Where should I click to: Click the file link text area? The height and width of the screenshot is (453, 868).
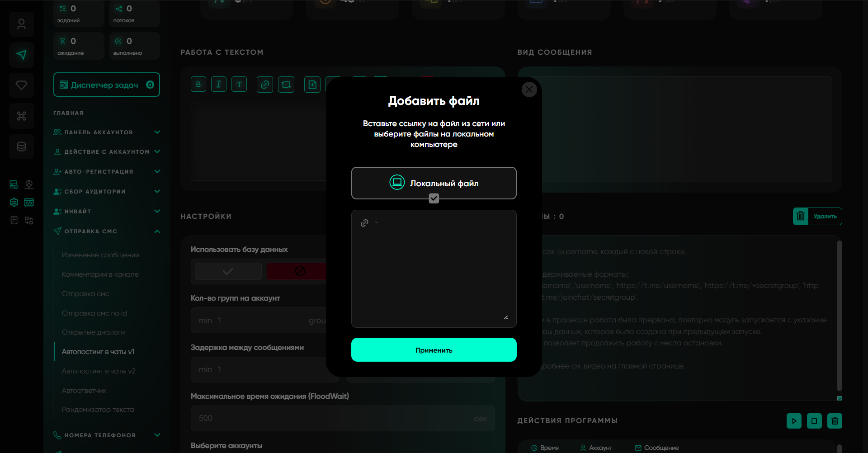pyautogui.click(x=434, y=271)
